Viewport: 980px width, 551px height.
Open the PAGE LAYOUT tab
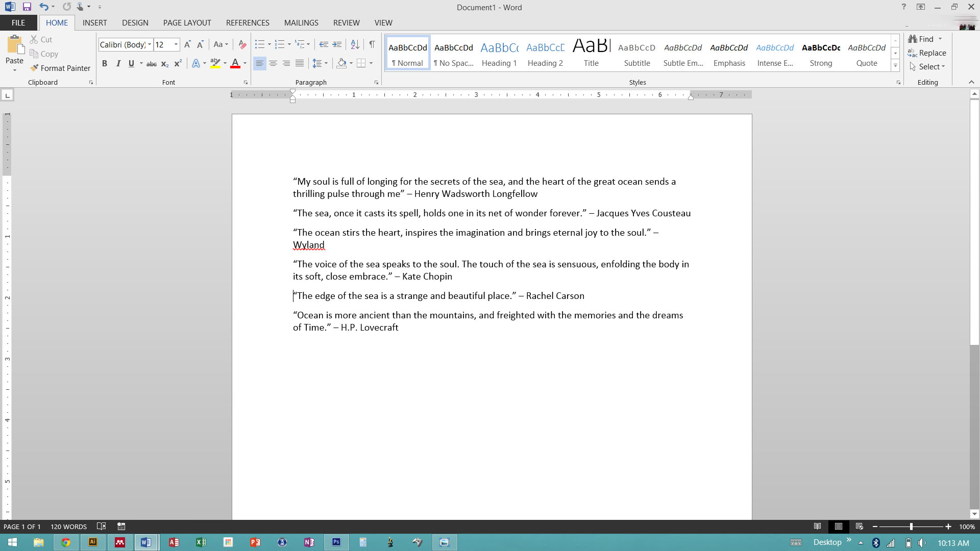click(187, 23)
